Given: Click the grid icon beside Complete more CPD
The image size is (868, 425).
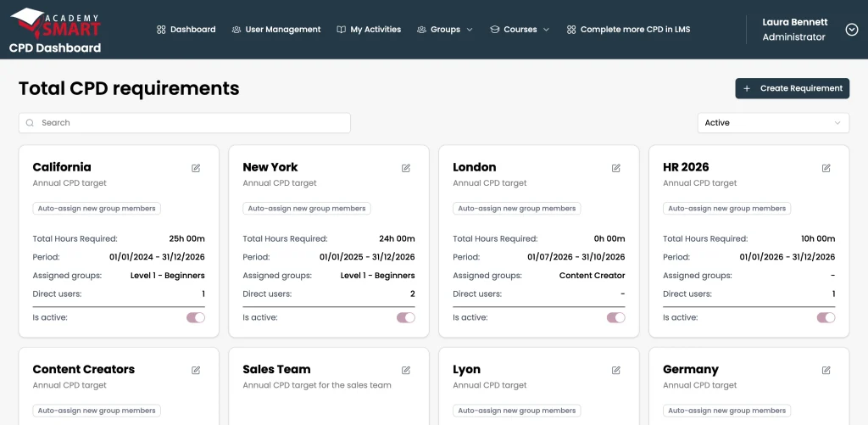Looking at the screenshot, I should click(571, 30).
